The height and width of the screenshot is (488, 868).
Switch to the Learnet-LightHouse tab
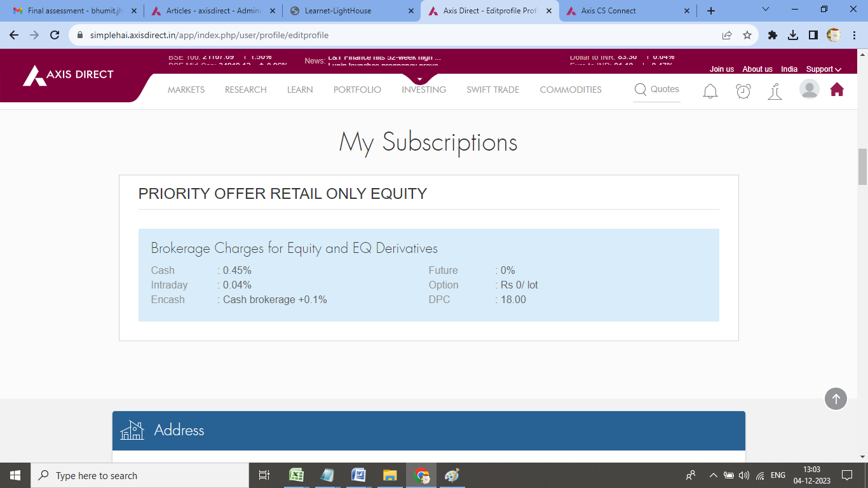pyautogui.click(x=351, y=11)
